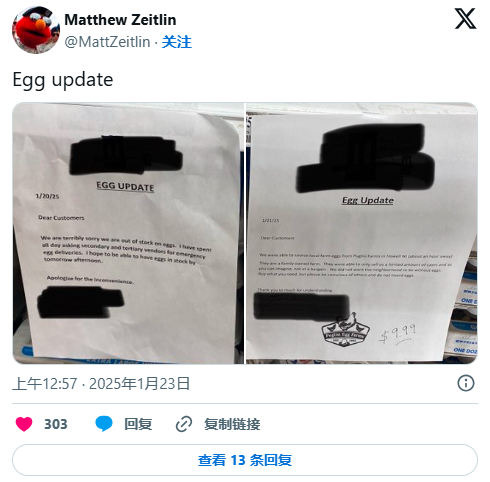
Task: Click the blue reply bubble icon
Action: tap(104, 424)
